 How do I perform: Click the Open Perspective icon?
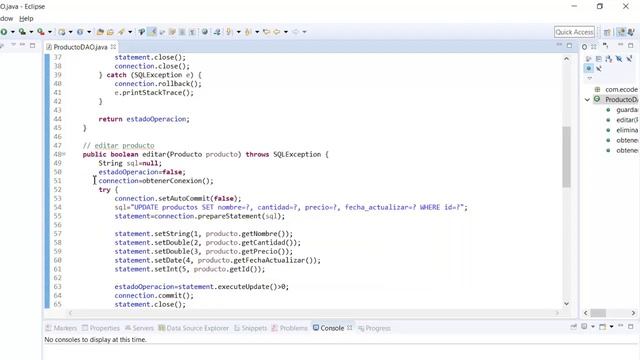[607, 32]
